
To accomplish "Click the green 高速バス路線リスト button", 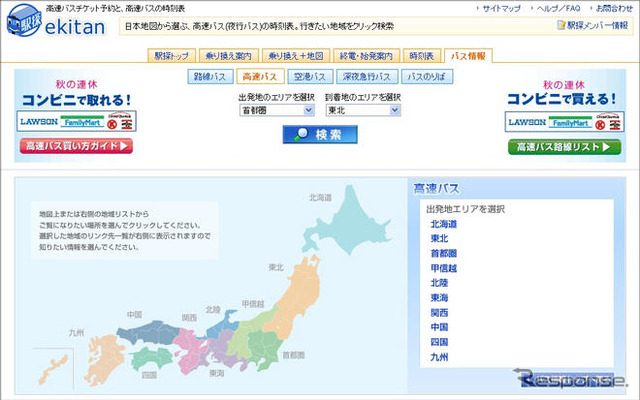I will click(x=563, y=146).
